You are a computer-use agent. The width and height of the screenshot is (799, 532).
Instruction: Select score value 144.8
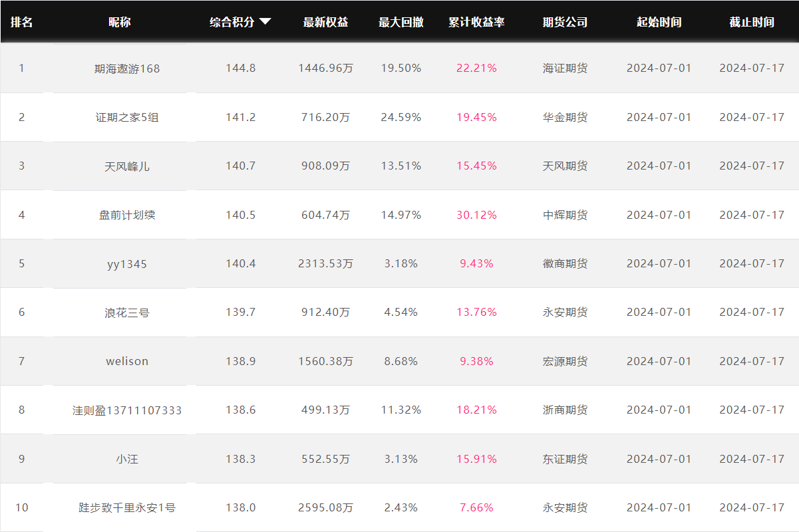(x=240, y=68)
